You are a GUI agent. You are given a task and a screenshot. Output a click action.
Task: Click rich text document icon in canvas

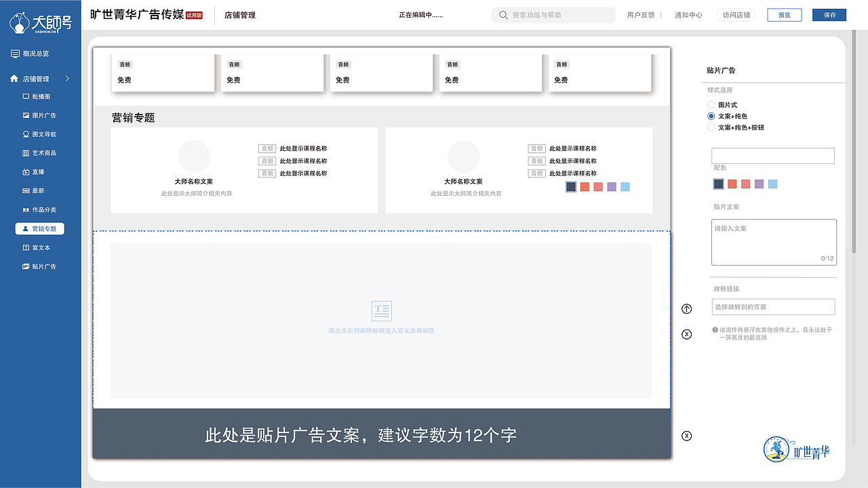(382, 311)
